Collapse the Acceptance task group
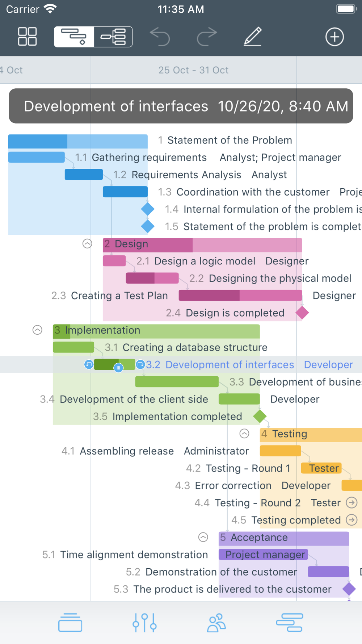 coord(203,537)
